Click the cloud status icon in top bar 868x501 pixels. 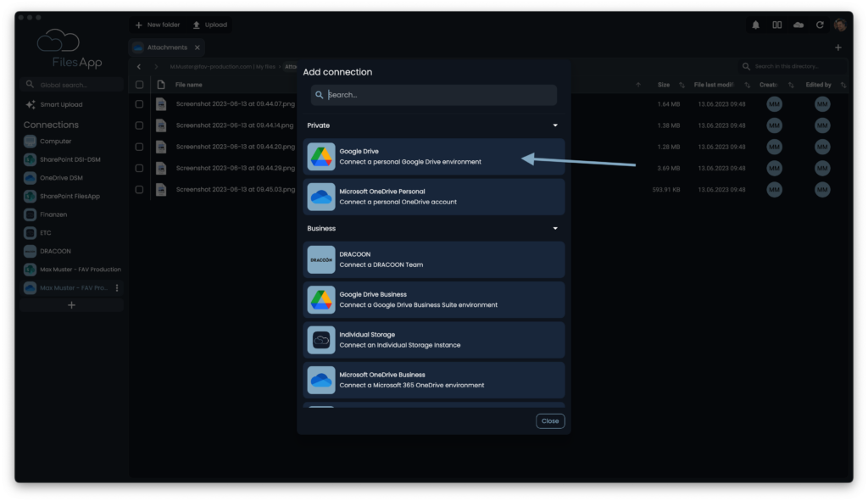(798, 25)
